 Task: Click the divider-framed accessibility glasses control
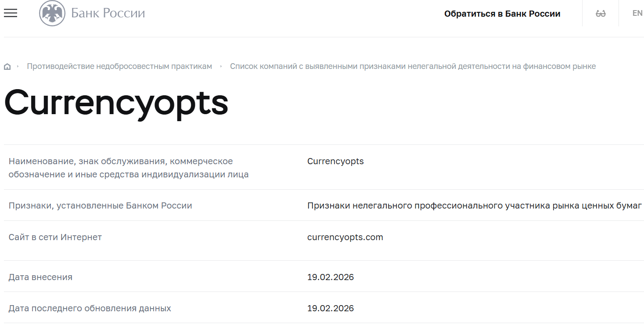600,13
